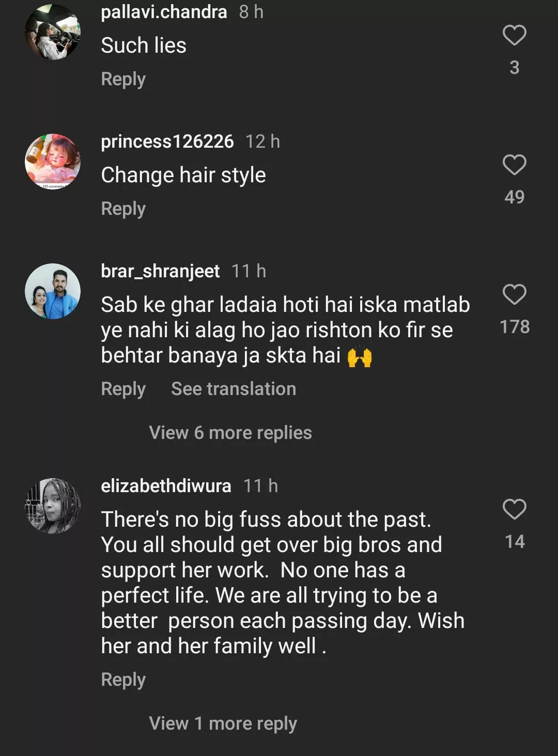Heart elizabethdiwura's comment
Viewport: 558px width, 756px height.
click(514, 509)
